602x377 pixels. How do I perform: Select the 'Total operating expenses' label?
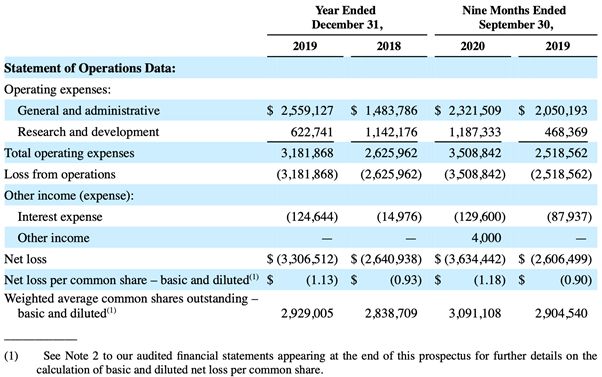coord(69,153)
